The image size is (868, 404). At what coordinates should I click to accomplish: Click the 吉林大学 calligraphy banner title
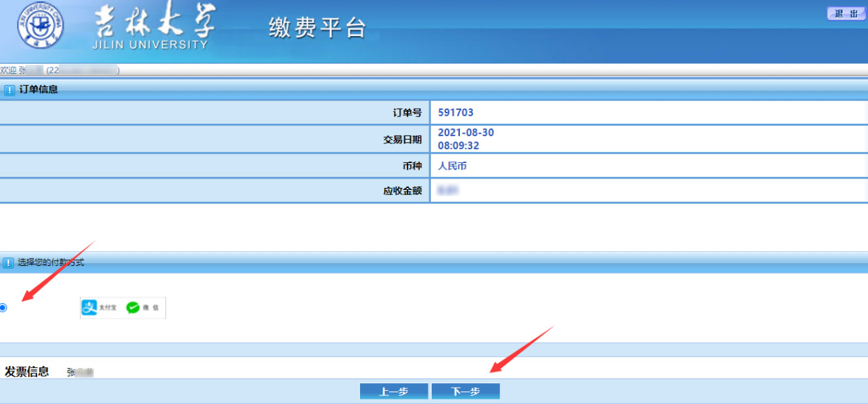click(155, 24)
